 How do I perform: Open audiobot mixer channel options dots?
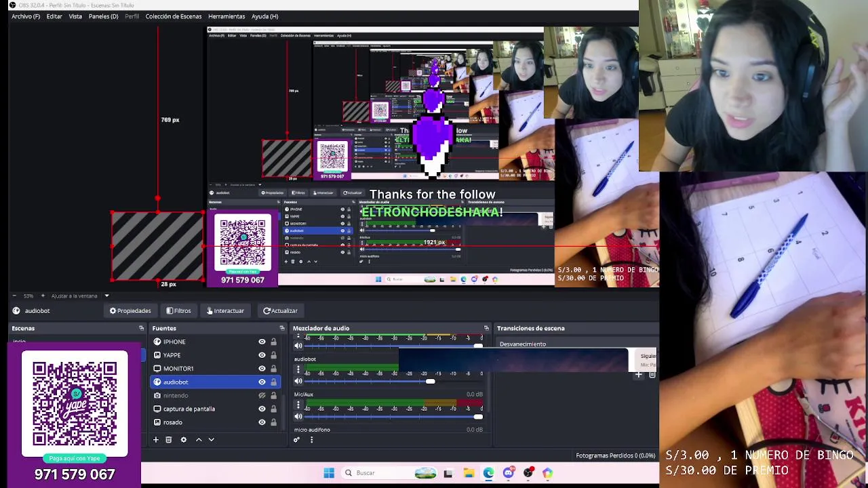(x=298, y=369)
